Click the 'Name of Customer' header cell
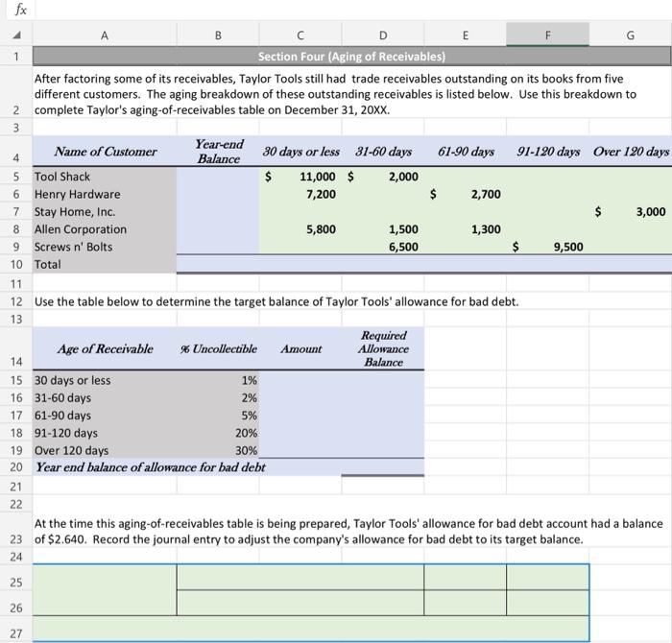The image size is (672, 643). 105,152
